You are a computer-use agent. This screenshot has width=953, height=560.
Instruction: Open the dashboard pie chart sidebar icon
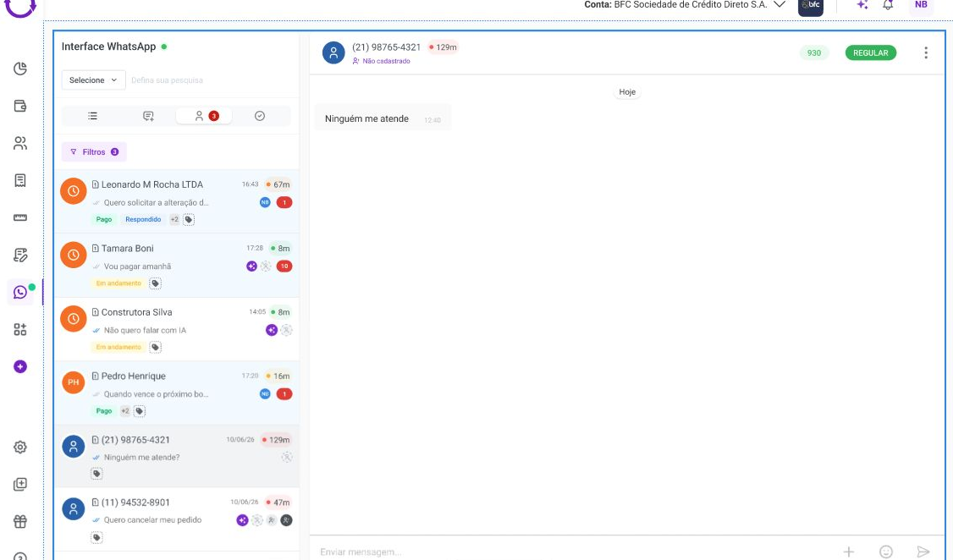tap(20, 69)
